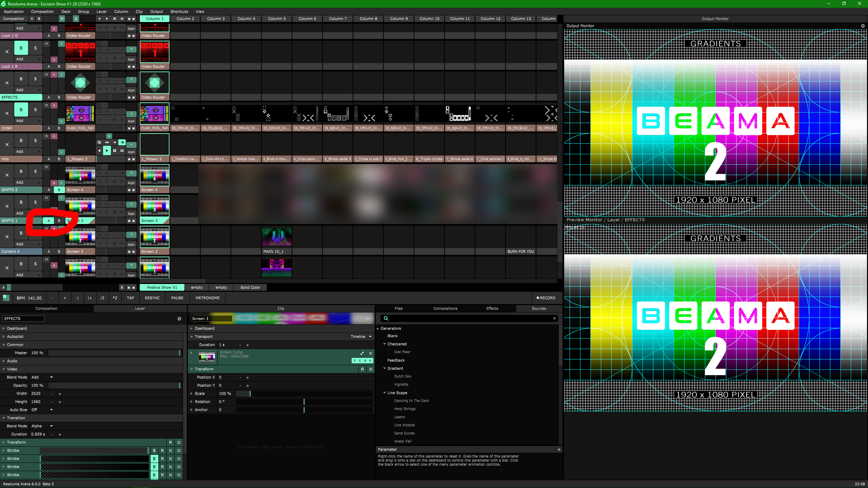
Task: Open EFFECTS layer panel settings gear
Action: click(179, 319)
